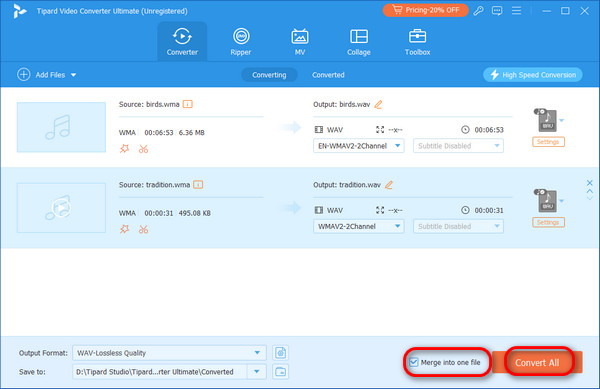The image size is (600, 389).
Task: Move tradition.wma down in list
Action: [590, 198]
